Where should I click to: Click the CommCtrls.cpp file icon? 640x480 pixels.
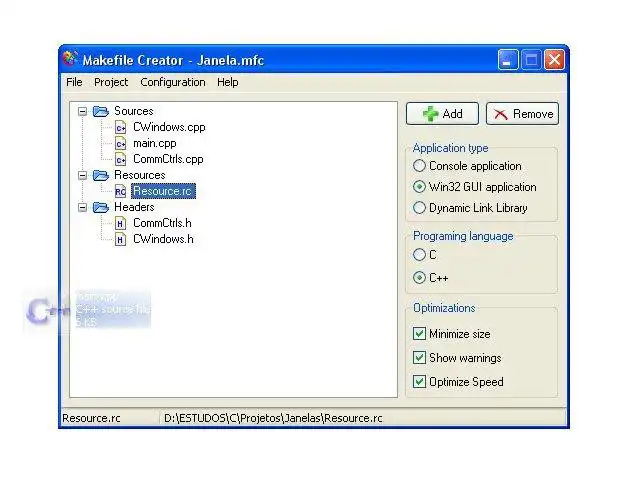[x=120, y=159]
